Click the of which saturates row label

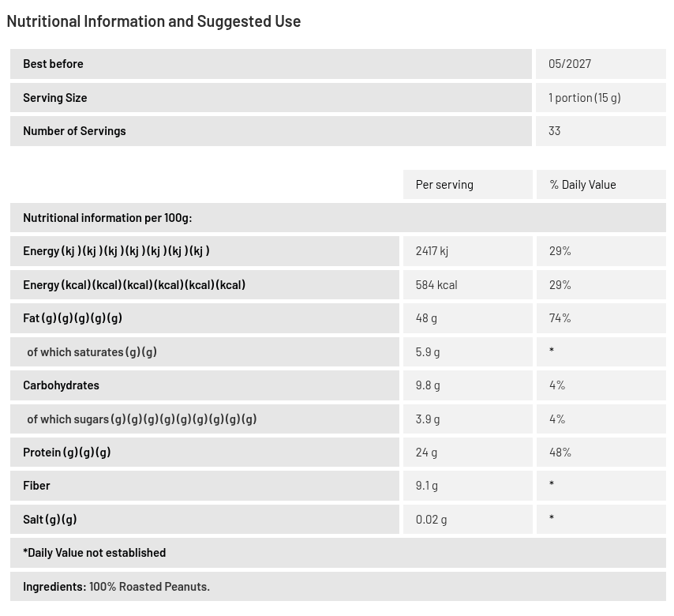click(x=204, y=352)
